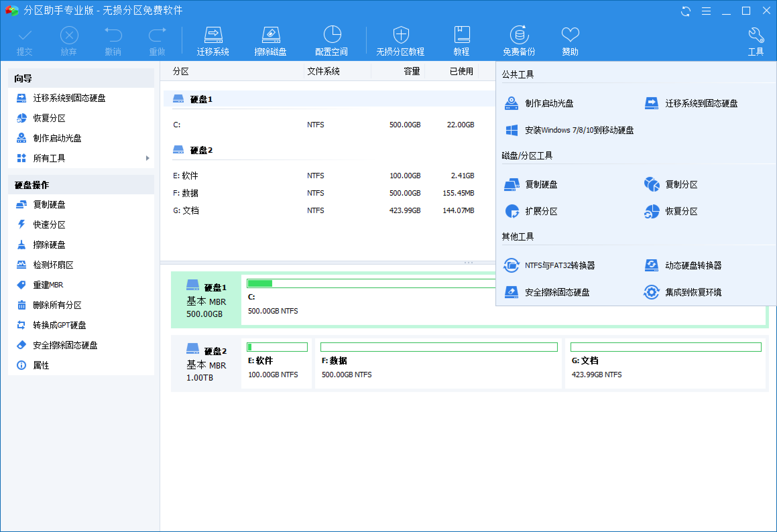Image resolution: width=777 pixels, height=532 pixels.
Task: Select 迁移系统到固态硬盘 in tools panel
Action: pyautogui.click(x=691, y=103)
